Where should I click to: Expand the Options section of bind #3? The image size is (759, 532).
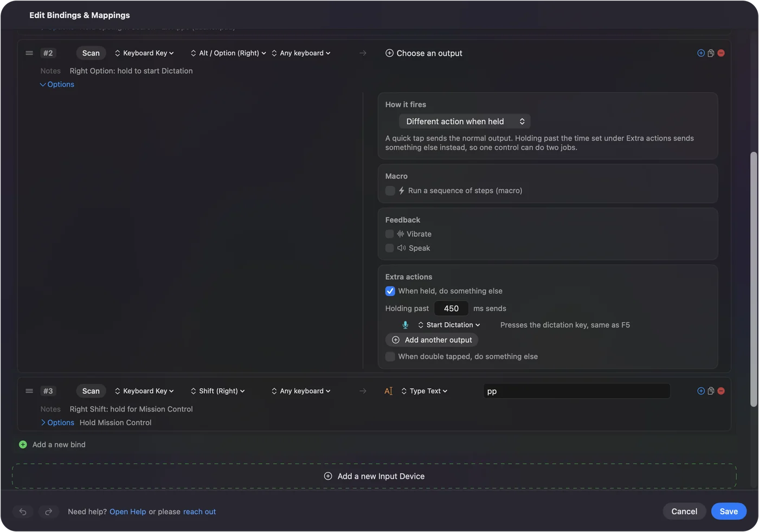[x=57, y=422]
